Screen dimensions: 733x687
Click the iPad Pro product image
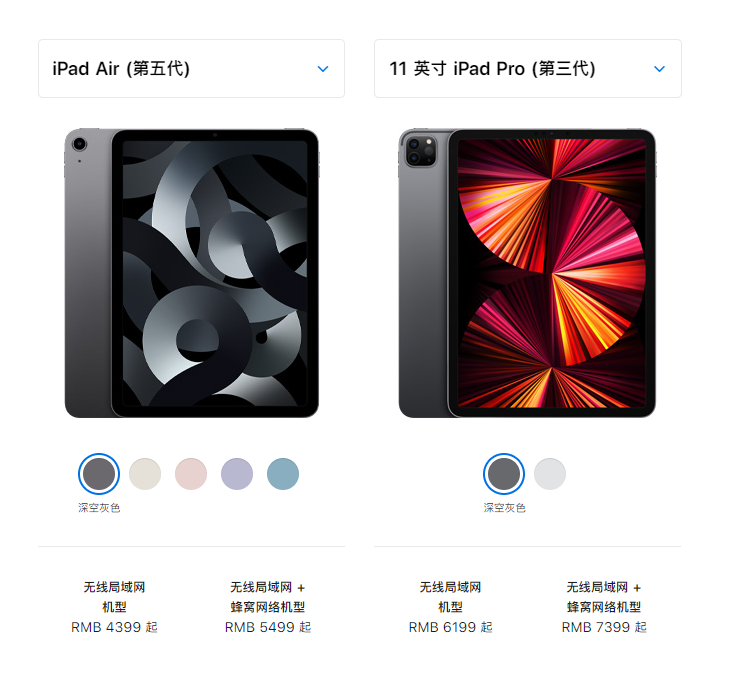pos(527,273)
